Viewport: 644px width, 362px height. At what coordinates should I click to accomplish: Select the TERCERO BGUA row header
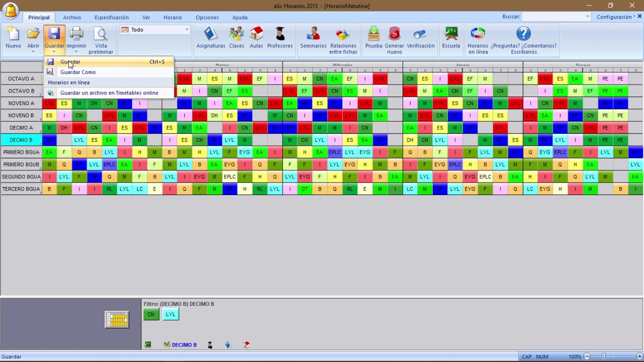click(x=21, y=189)
